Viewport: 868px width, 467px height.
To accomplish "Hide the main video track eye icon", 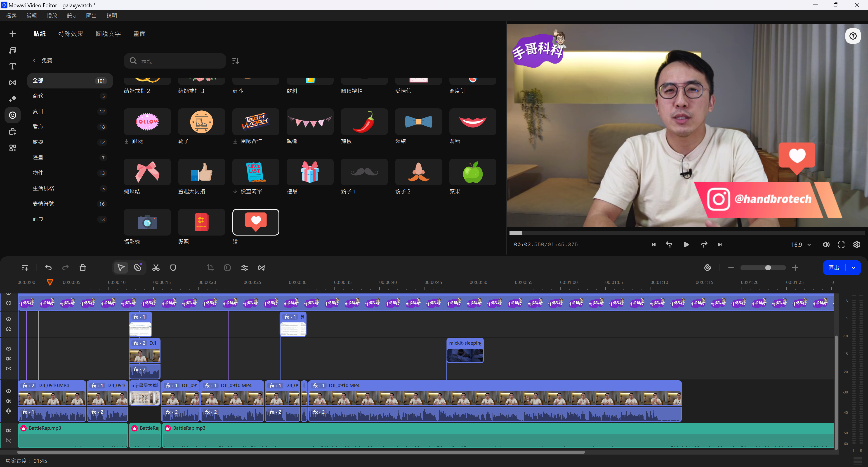I will coord(9,391).
